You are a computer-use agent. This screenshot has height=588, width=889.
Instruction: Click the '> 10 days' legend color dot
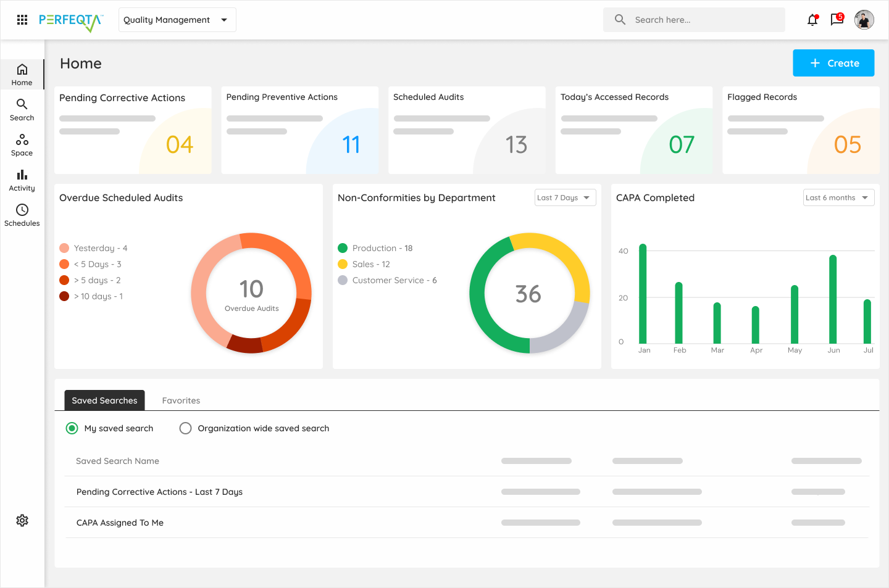coord(64,296)
